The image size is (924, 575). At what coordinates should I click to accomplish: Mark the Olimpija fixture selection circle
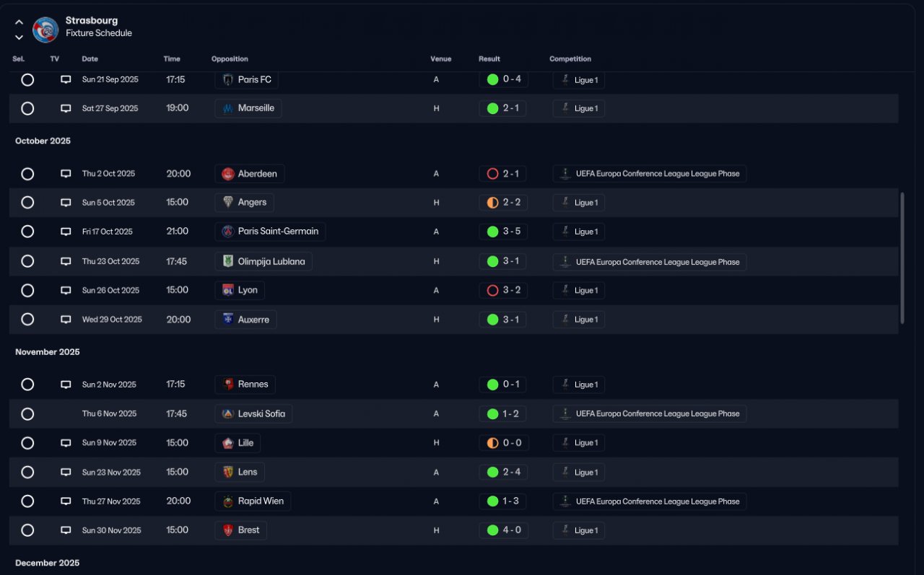click(27, 261)
